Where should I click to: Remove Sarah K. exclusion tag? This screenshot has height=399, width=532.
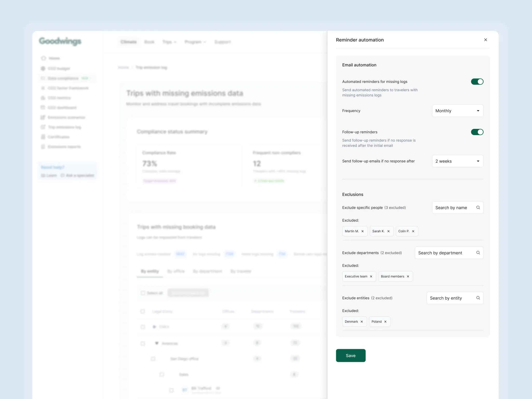388,231
